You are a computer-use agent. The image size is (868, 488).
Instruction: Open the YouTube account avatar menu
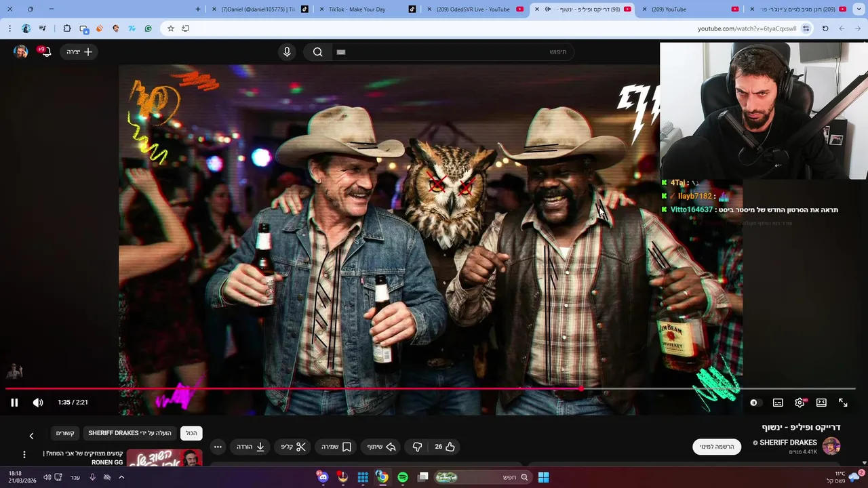(21, 52)
